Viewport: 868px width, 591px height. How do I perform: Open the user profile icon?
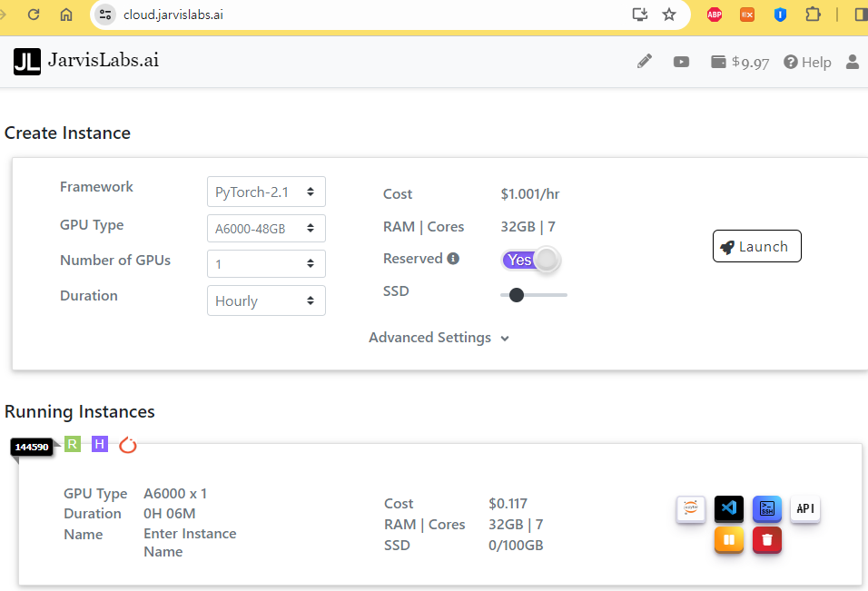point(853,62)
